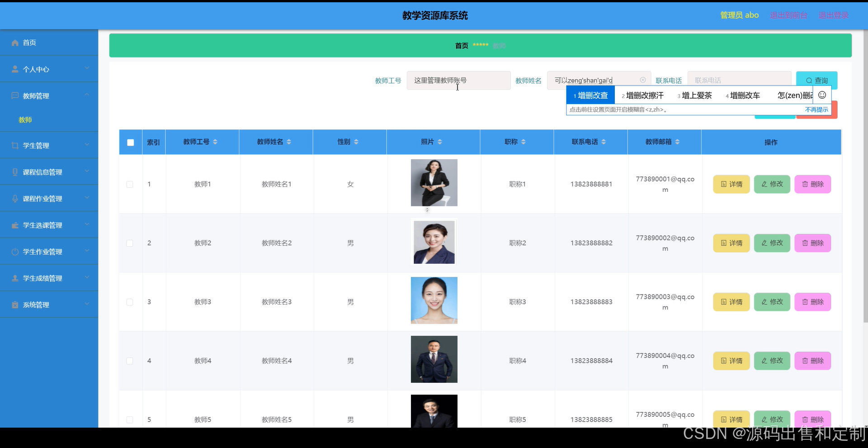Open the photo thumbnail of 教师3

pos(434,300)
